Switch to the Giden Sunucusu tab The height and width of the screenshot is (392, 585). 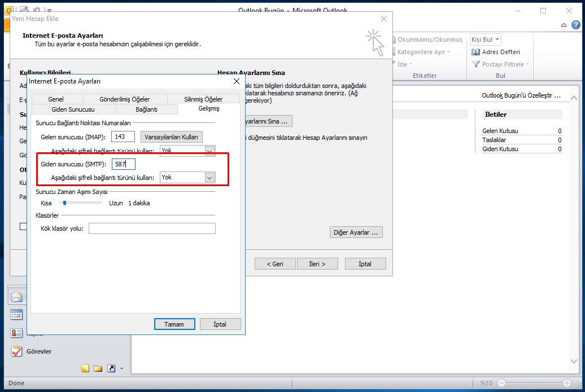coord(73,109)
